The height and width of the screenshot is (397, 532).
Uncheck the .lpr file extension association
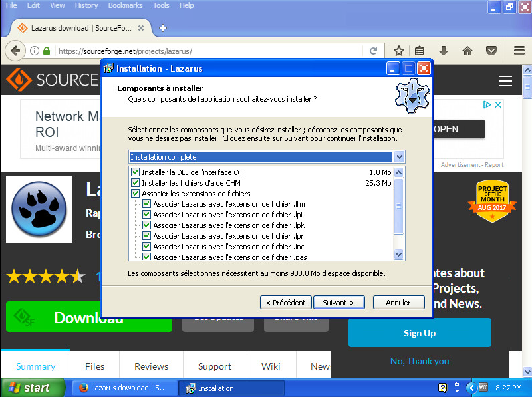(146, 236)
